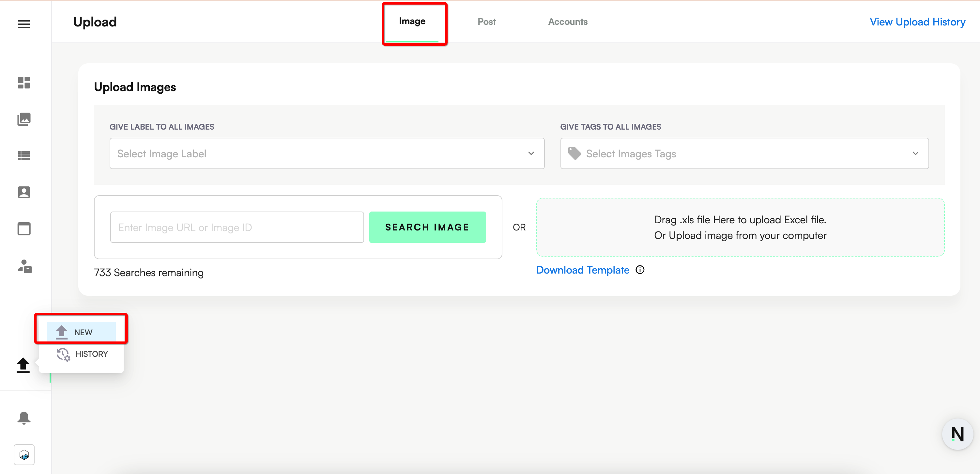Switch to the Post tab
The image size is (980, 474).
click(x=486, y=22)
